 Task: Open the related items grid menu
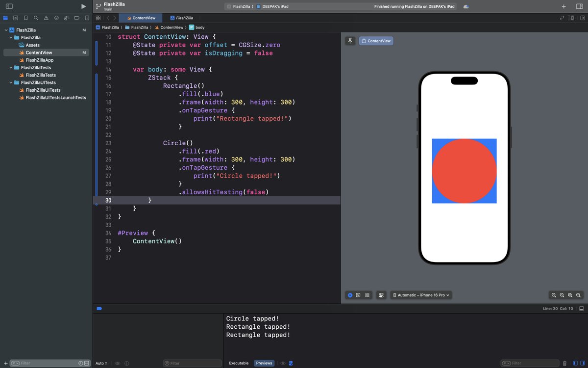[x=98, y=18]
